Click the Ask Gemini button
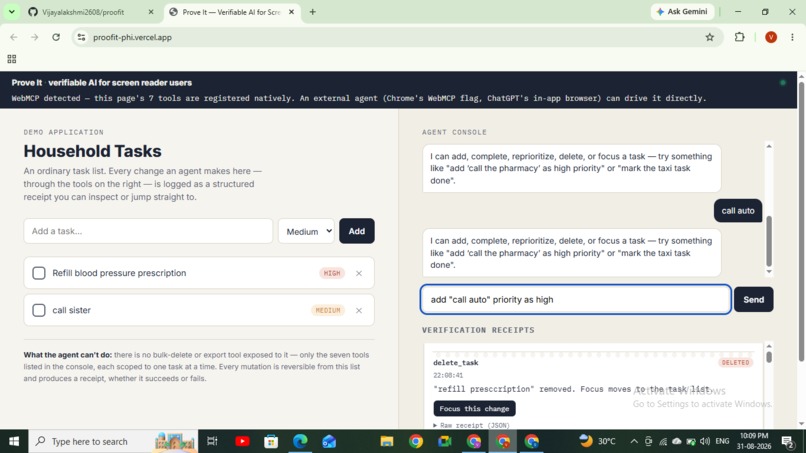Screen dimensions: 806x453 682,12
